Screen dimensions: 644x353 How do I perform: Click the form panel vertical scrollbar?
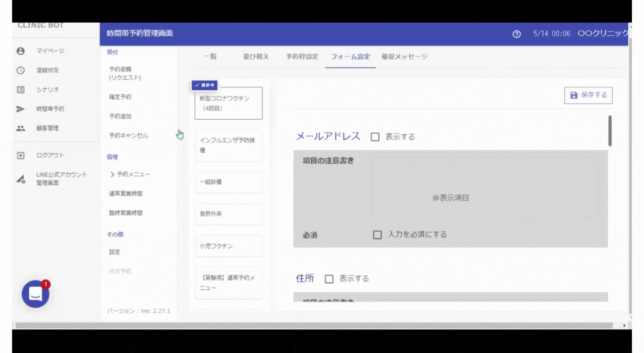point(610,131)
